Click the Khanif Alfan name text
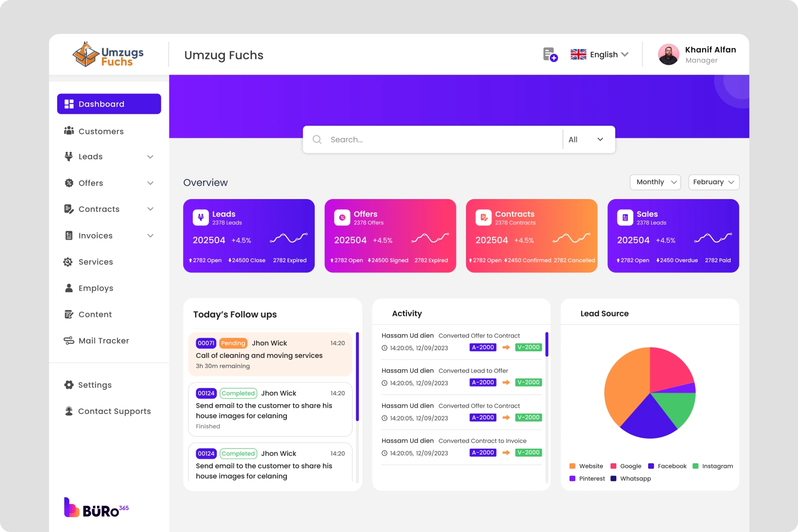 tap(711, 50)
